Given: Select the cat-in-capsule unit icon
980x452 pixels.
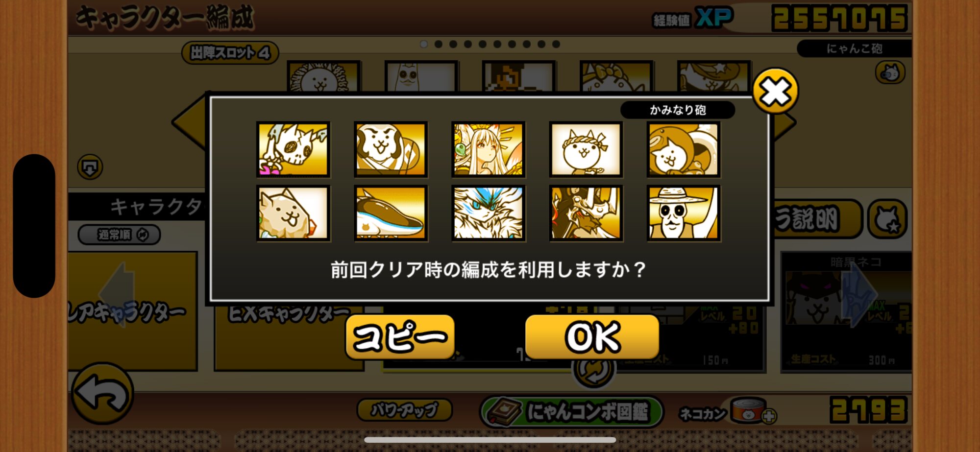Looking at the screenshot, I should [x=684, y=149].
